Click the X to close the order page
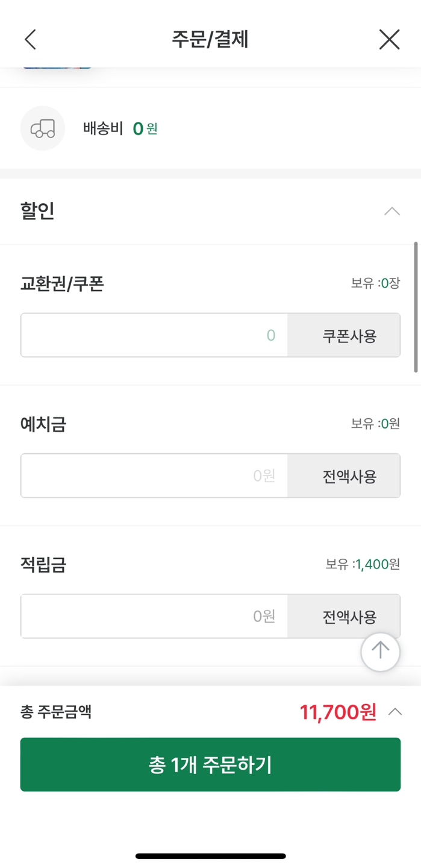This screenshot has height=868, width=421. click(389, 39)
